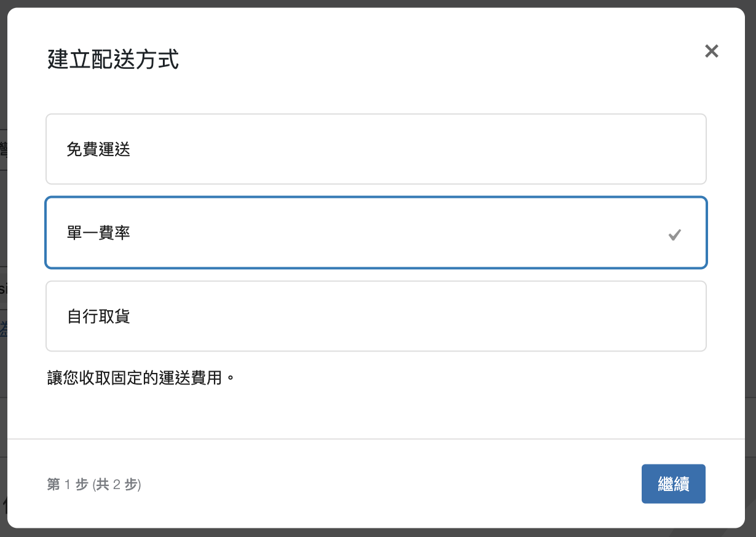756x537 pixels.
Task: Select the 自行取貨 pickup option
Action: coord(376,316)
